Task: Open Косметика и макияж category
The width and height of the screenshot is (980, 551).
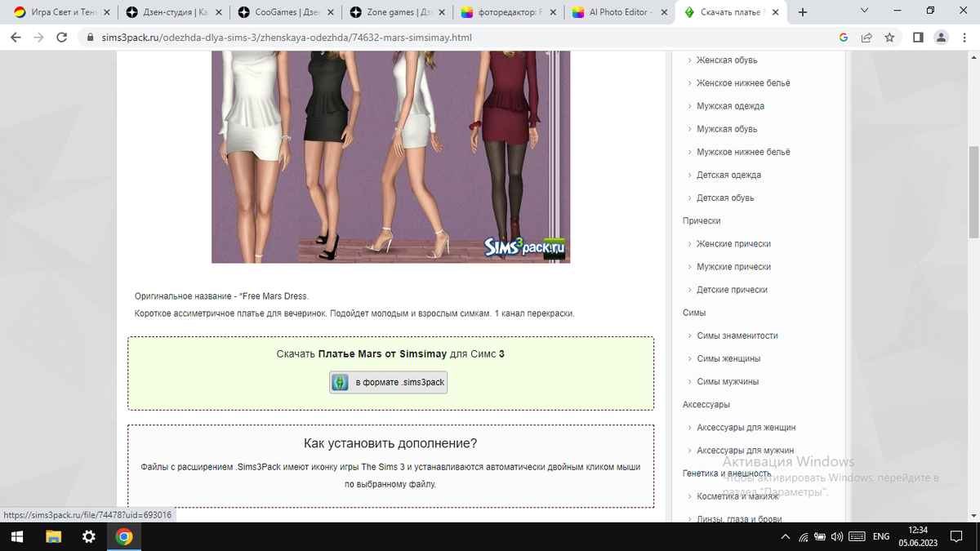Action: coord(737,495)
